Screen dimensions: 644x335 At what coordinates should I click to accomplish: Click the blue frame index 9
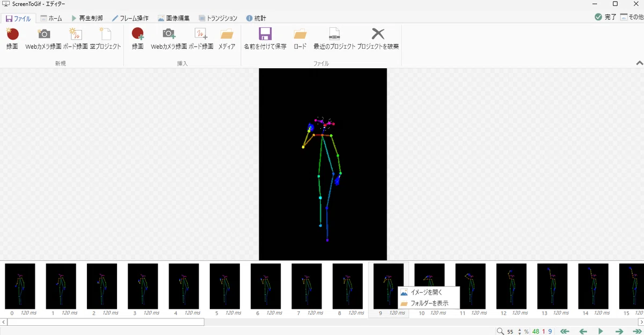point(550,331)
